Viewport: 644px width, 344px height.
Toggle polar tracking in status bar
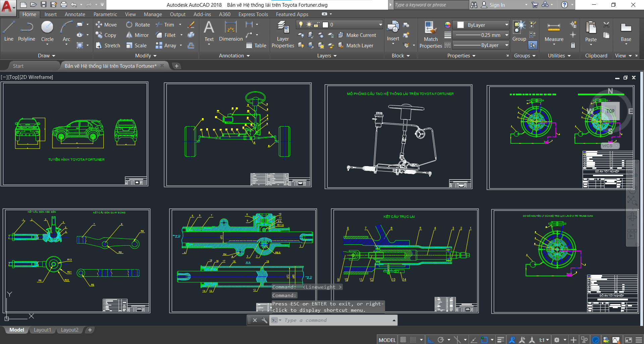(x=441, y=340)
